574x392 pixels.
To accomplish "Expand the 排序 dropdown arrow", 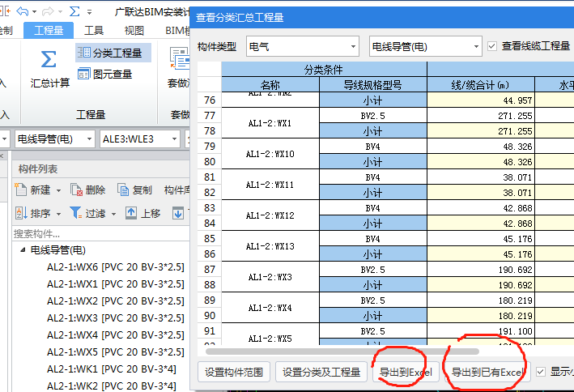I will tap(58, 214).
